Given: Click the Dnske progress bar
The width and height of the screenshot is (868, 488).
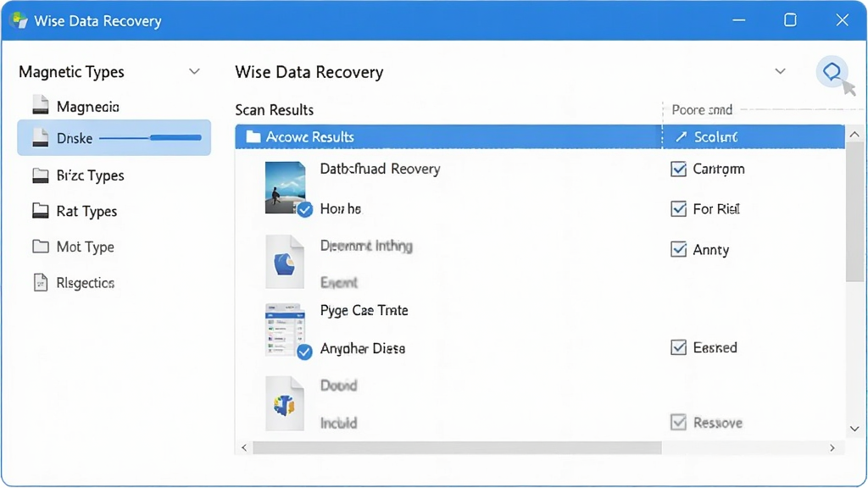Looking at the screenshot, I should [150, 138].
